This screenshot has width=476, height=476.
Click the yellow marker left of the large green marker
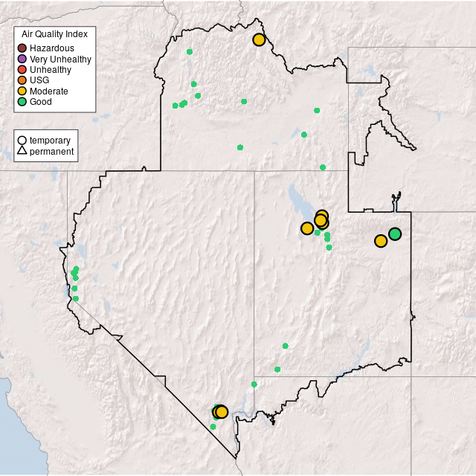coord(381,241)
